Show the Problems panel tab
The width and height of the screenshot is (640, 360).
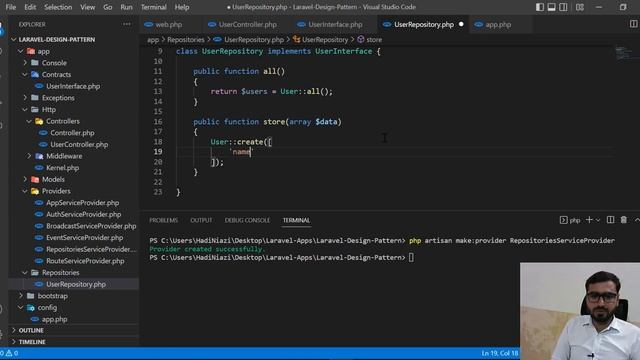pyautogui.click(x=163, y=220)
